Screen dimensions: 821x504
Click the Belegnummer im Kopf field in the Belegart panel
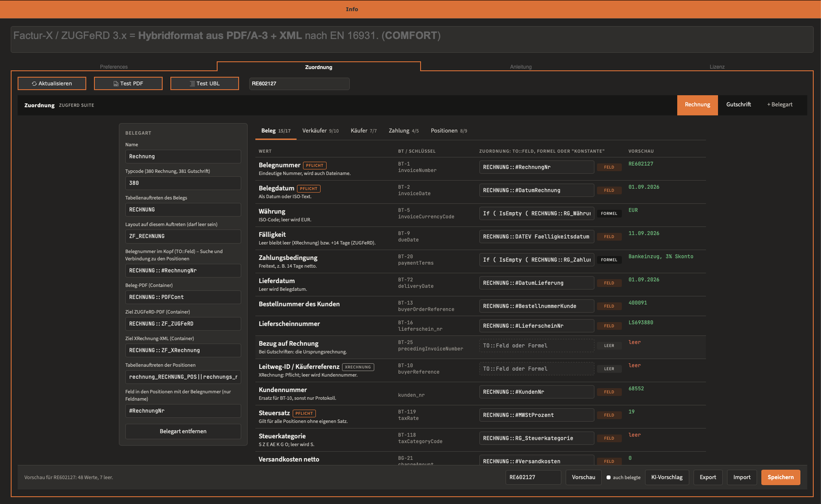tap(183, 270)
